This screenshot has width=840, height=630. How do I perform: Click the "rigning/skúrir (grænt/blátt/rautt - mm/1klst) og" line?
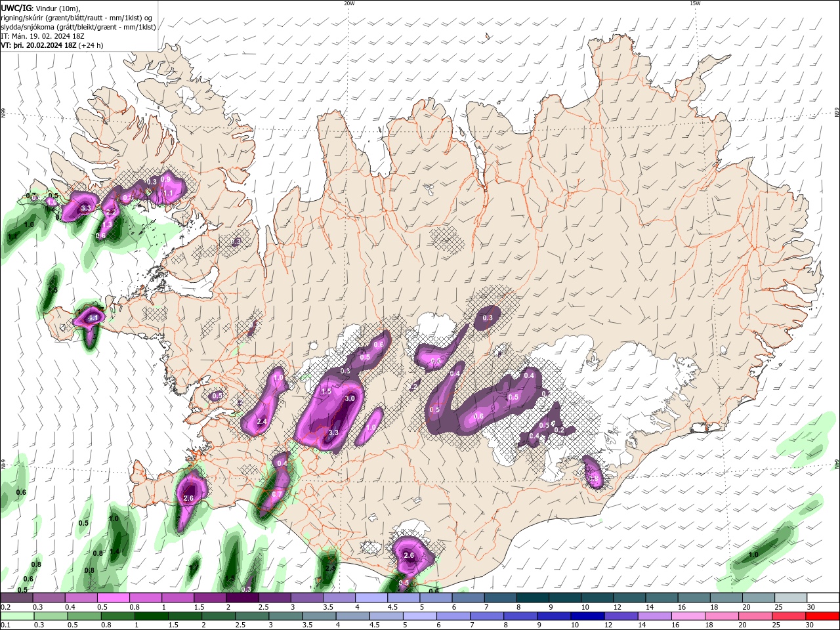pos(77,18)
